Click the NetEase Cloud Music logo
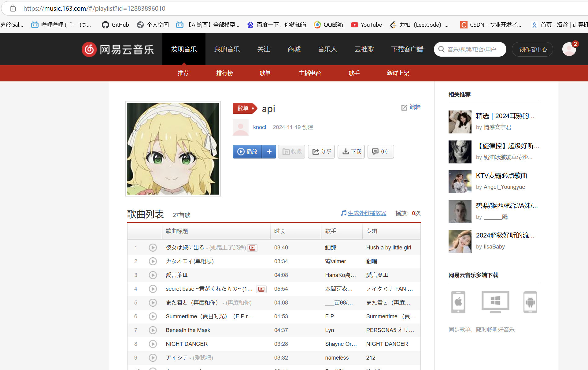This screenshot has height=370, width=588. [x=118, y=49]
